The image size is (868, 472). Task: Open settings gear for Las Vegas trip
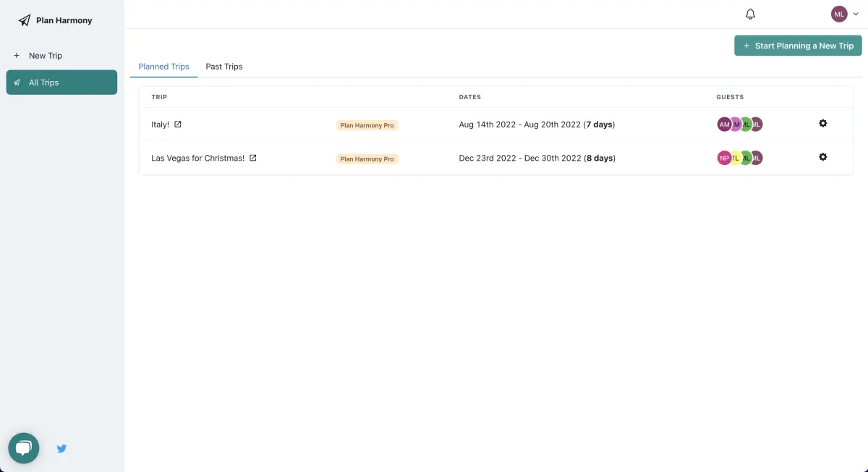click(x=822, y=157)
